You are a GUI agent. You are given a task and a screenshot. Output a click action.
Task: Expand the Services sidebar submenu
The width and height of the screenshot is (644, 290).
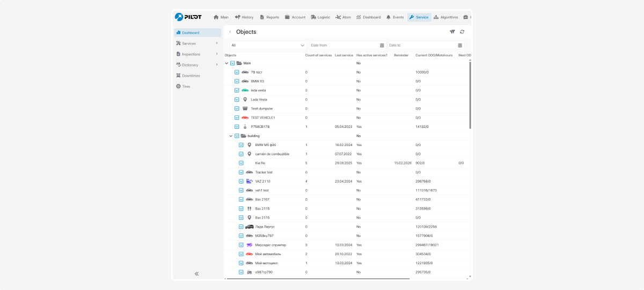pos(217,44)
